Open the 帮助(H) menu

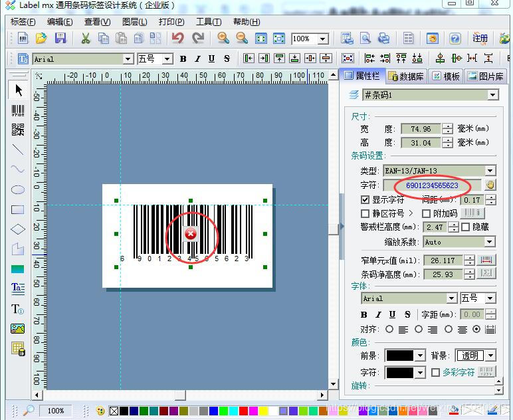(247, 22)
